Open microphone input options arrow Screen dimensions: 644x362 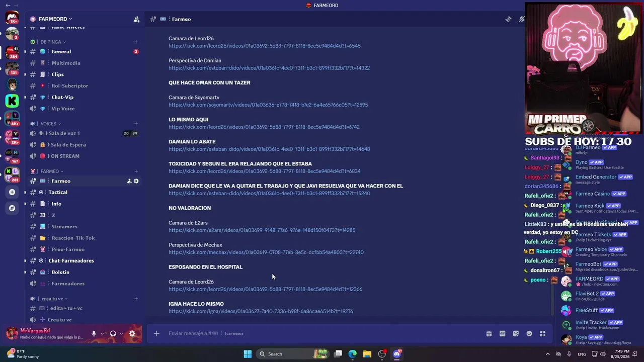coord(102,333)
